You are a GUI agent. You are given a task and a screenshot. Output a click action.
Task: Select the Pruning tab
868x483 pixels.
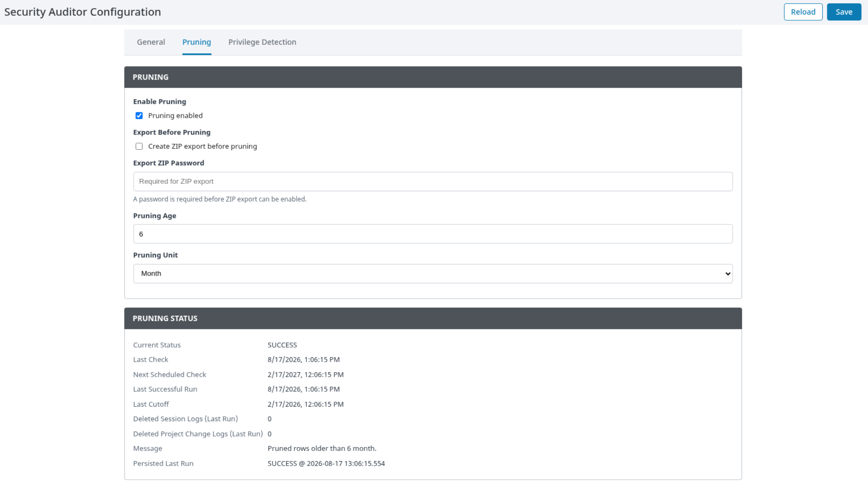tap(196, 42)
